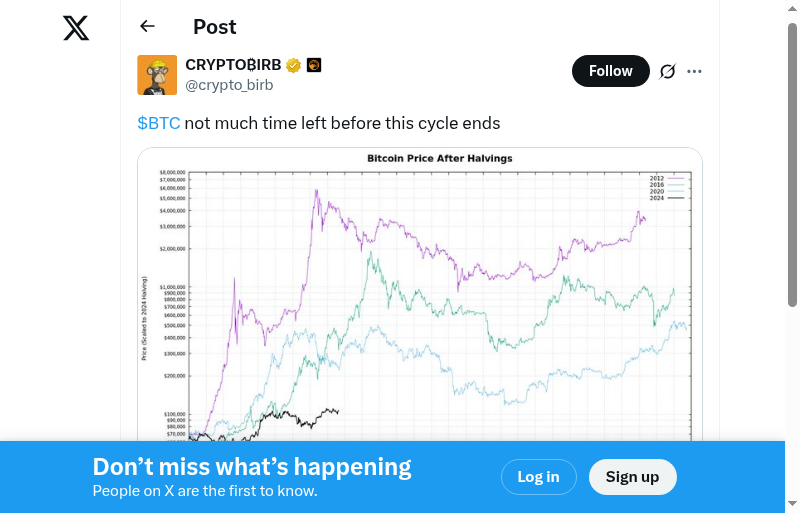Image resolution: width=800 pixels, height=513 pixels.
Task: Click the Log in button
Action: (538, 477)
